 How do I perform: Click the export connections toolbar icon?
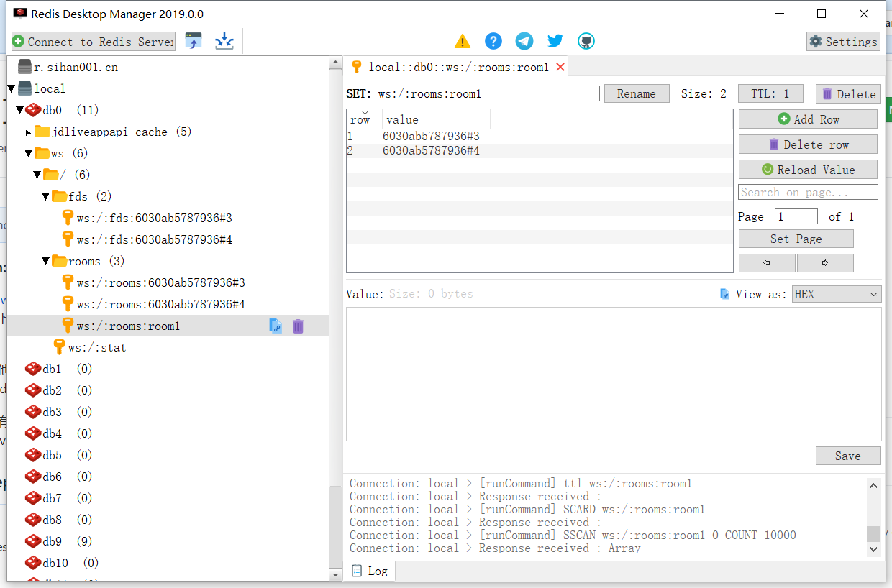point(224,41)
